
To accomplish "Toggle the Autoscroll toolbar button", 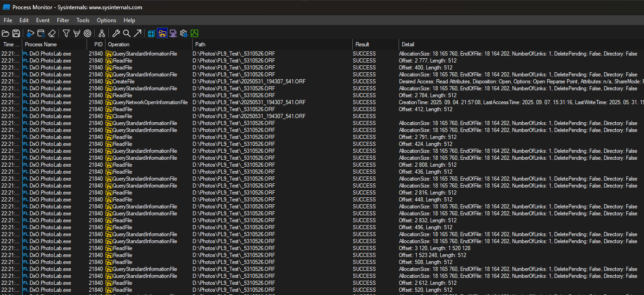I will [x=41, y=33].
